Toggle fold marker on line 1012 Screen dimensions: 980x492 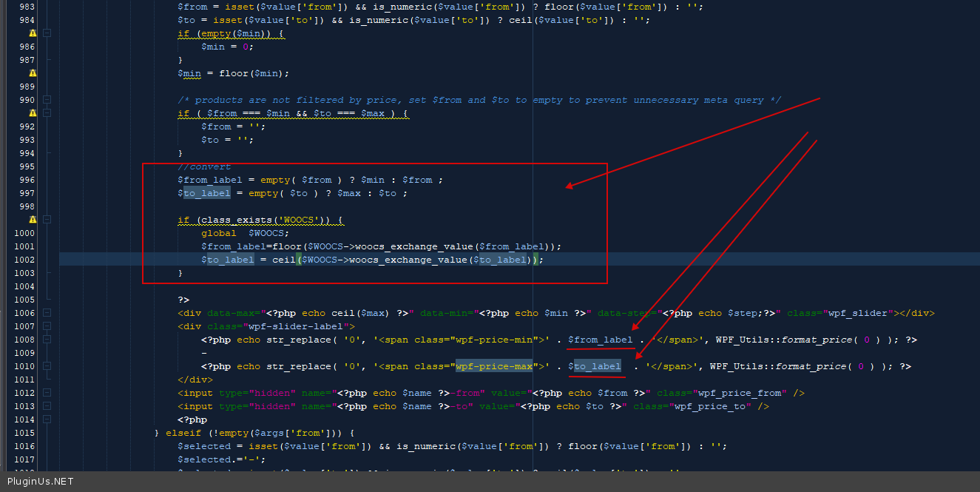(x=47, y=393)
